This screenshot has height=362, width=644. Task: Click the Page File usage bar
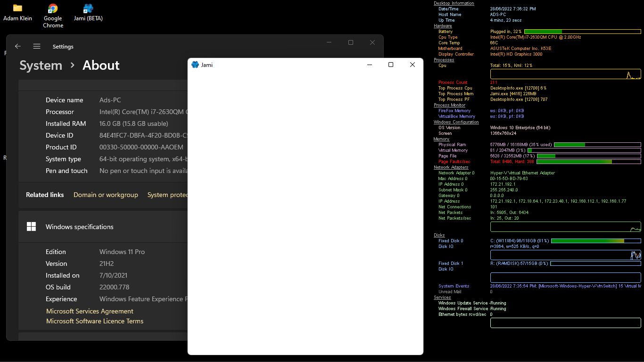click(589, 156)
